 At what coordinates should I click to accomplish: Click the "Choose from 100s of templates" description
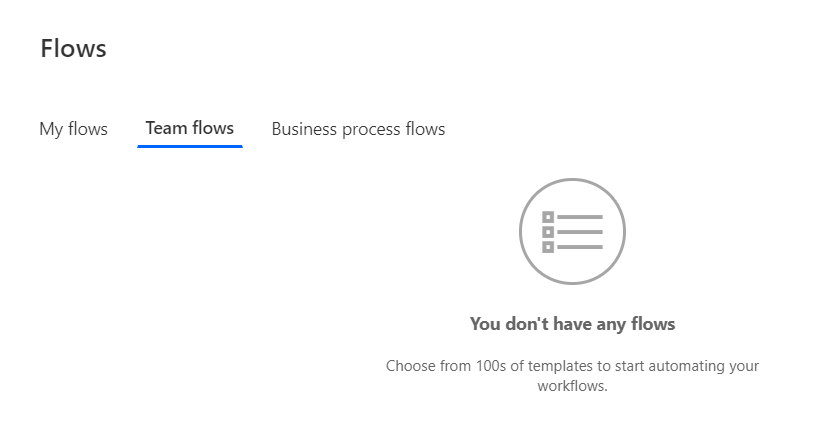click(572, 376)
